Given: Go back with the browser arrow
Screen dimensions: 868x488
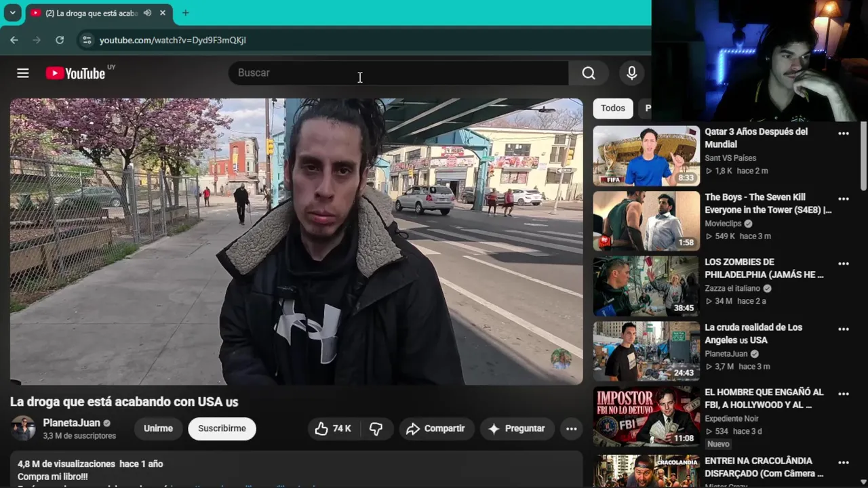Looking at the screenshot, I should (14, 40).
